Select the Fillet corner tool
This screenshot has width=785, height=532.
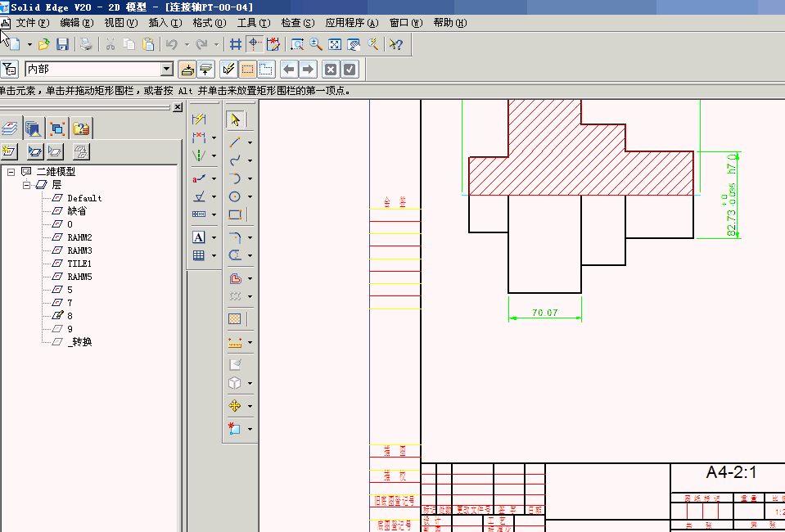235,237
